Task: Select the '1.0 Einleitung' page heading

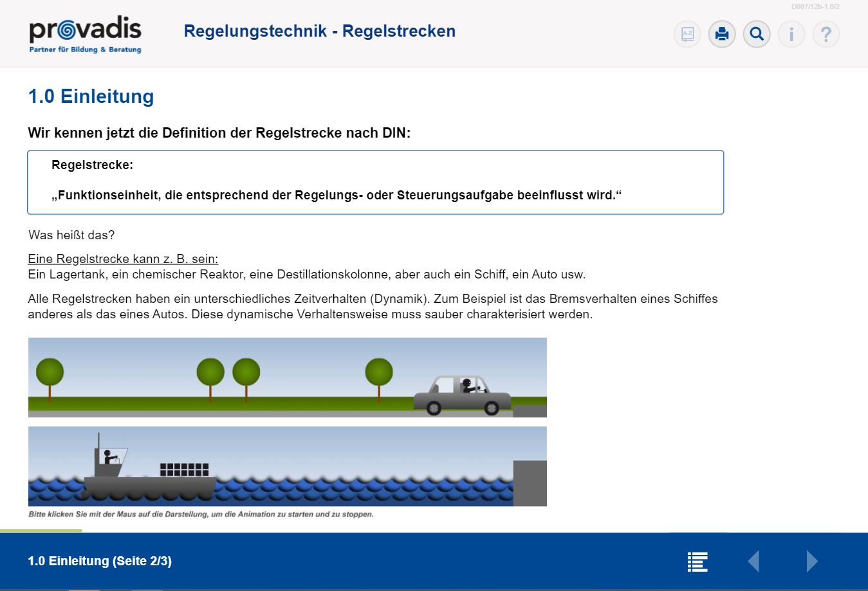Action: (x=91, y=96)
